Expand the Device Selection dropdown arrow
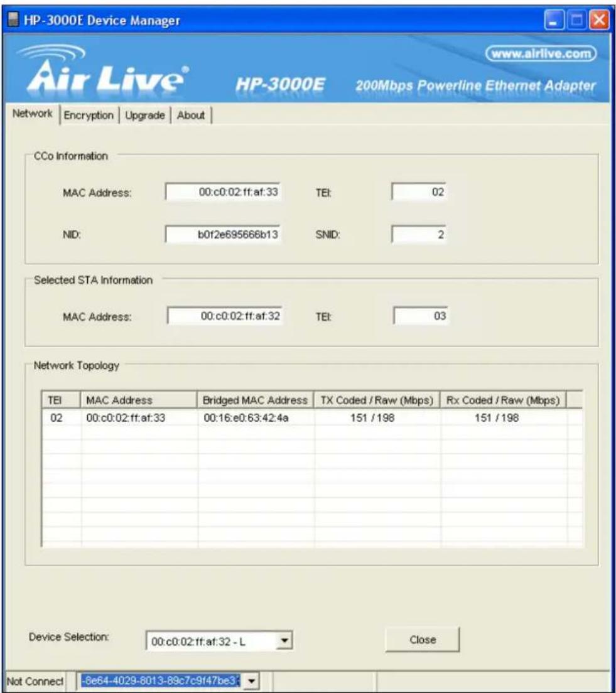 pyautogui.click(x=284, y=640)
